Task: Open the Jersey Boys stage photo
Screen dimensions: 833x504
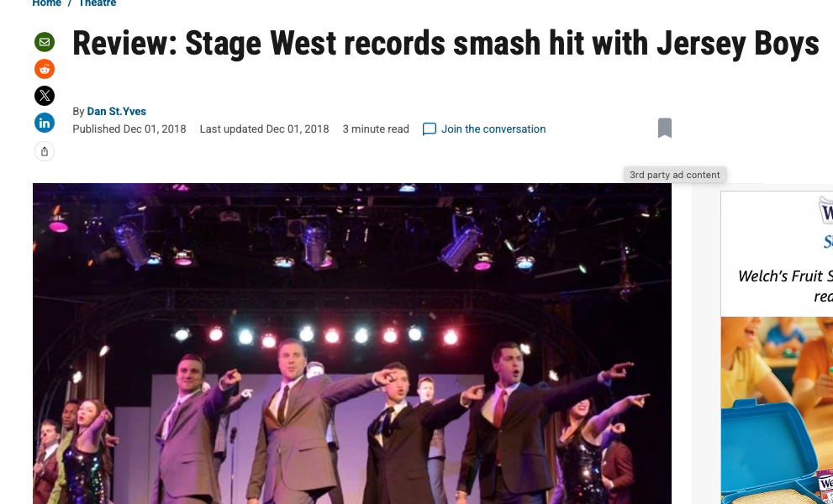Action: (x=352, y=344)
